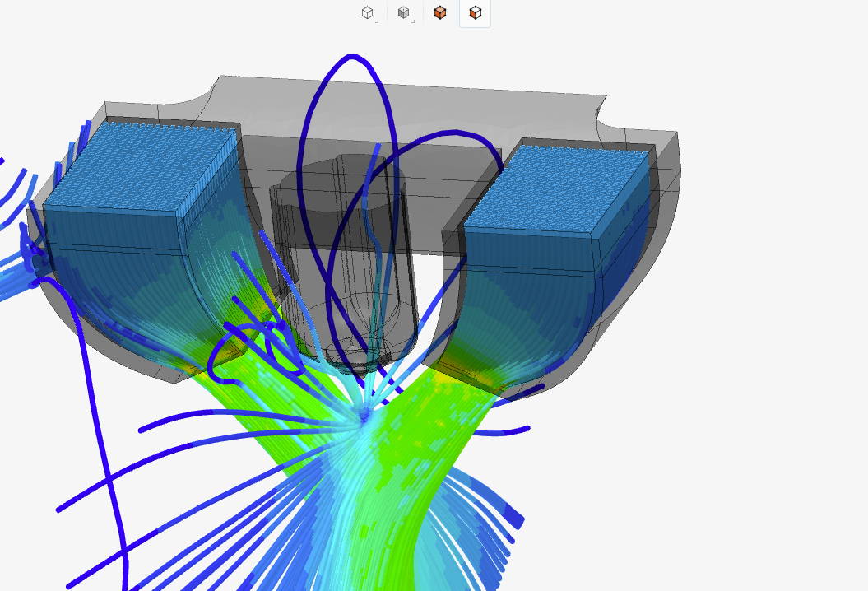Click the gray top housing plate
The height and width of the screenshot is (591, 868).
[x=411, y=107]
